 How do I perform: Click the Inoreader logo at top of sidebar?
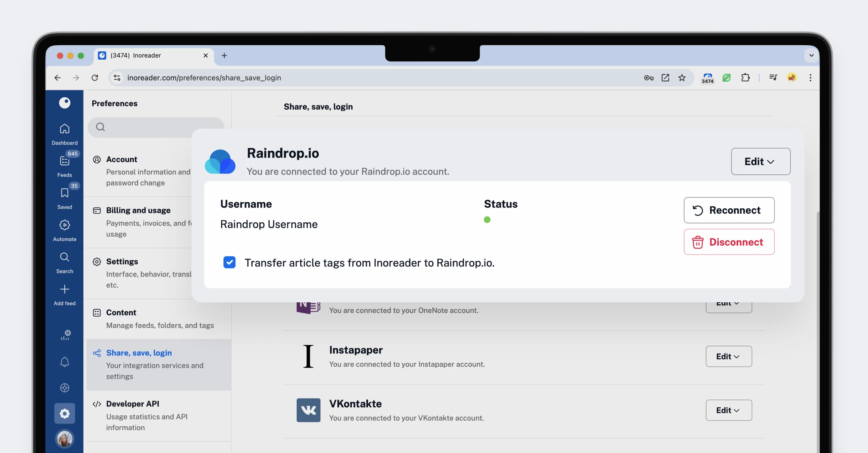pos(64,102)
